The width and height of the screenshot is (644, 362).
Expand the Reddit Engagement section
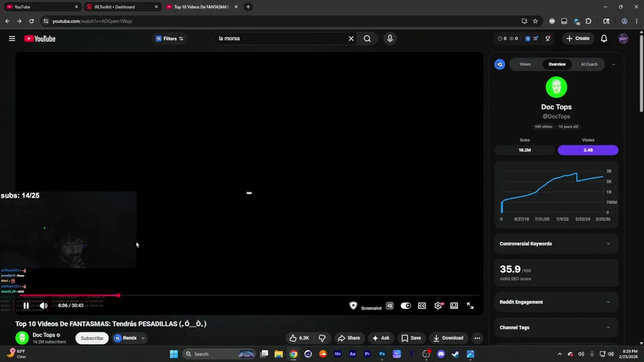tap(556, 302)
